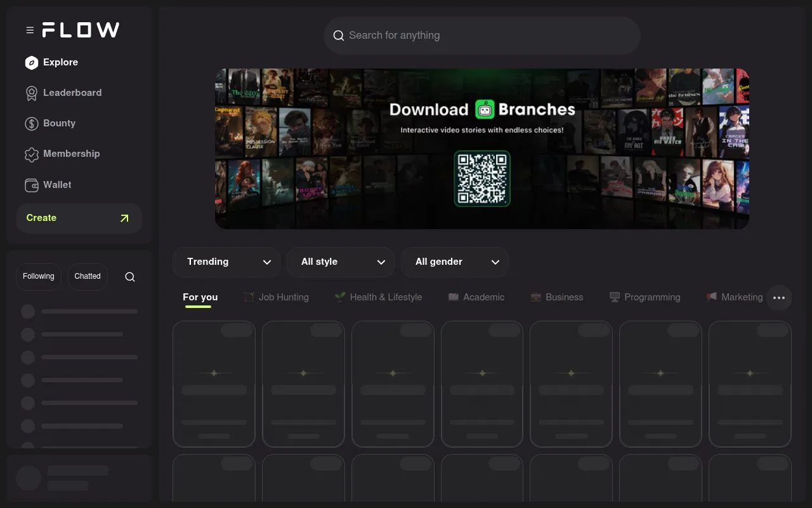Focus the Search for anything field

click(x=482, y=36)
